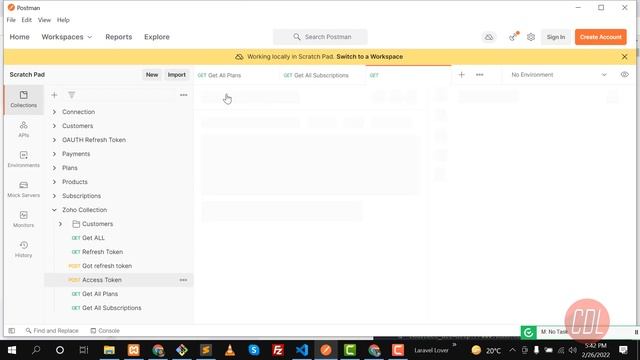Screen dimensions: 640x360
Task: Open Find and Replace
Action: 52,331
